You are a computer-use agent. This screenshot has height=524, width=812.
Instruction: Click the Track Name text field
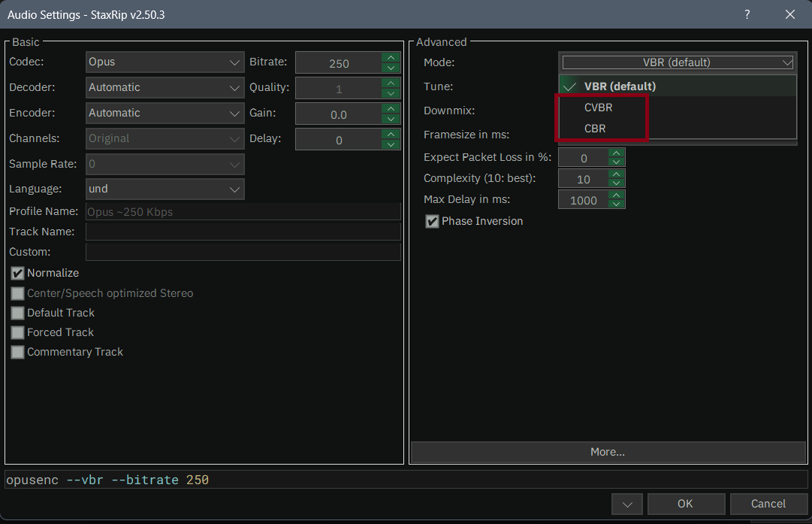point(243,232)
